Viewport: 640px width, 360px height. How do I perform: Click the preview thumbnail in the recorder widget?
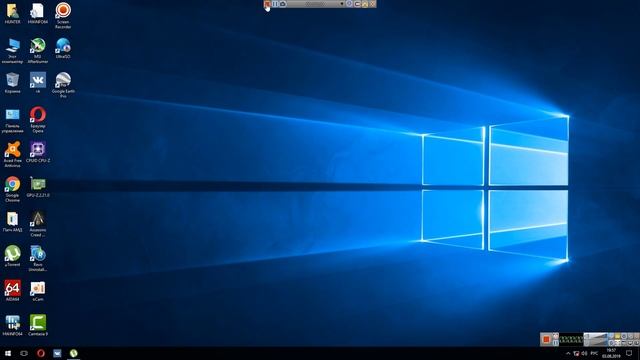(596, 339)
